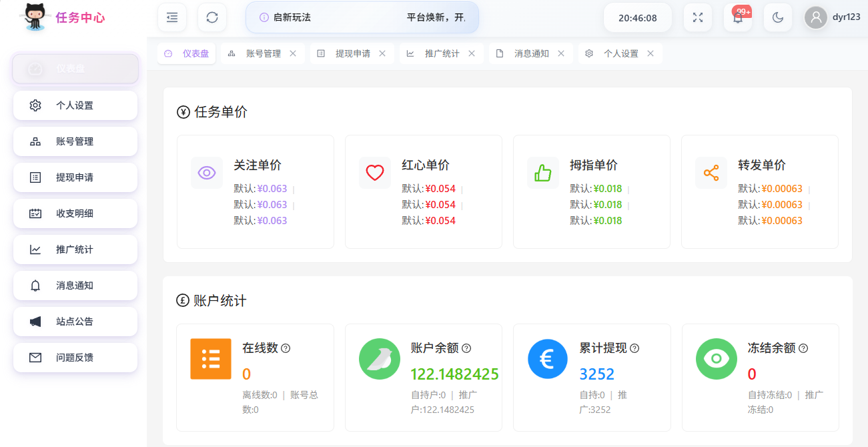This screenshot has height=447, width=868.
Task: Open notifications bell with 99+ badge
Action: pos(738,18)
